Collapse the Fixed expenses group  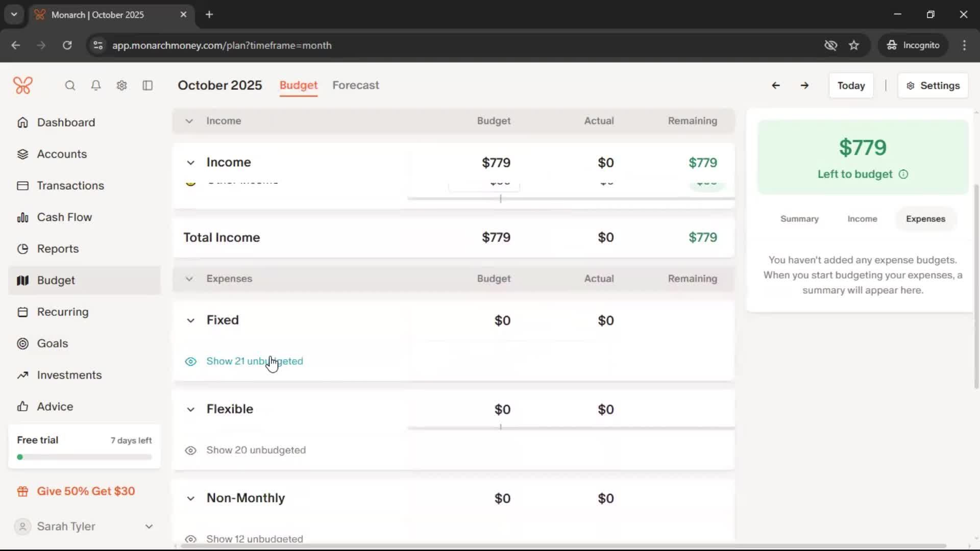point(190,320)
